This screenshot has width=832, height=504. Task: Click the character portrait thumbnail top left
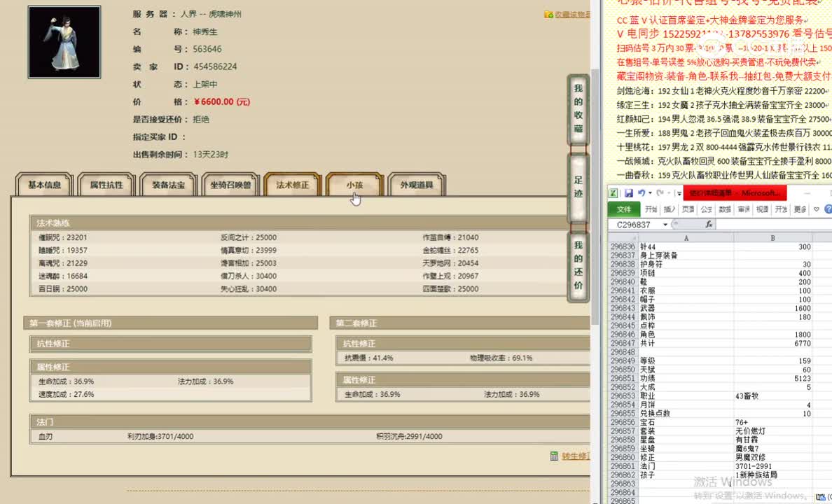64,41
